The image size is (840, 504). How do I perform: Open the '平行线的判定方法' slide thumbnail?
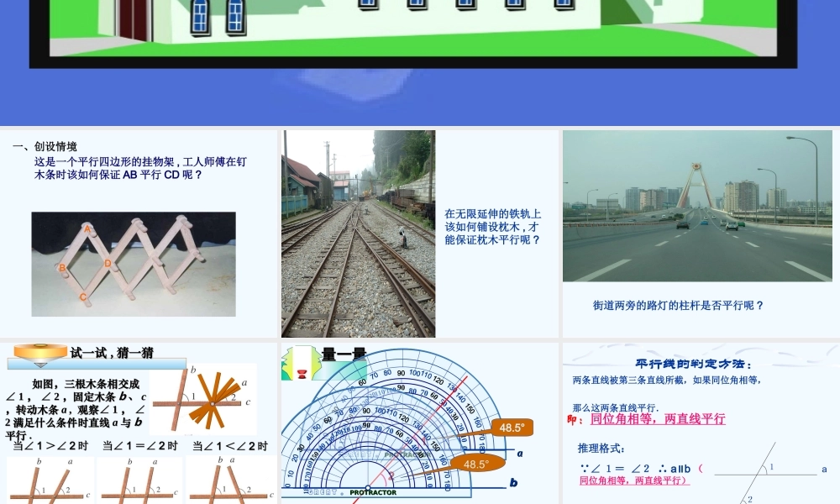[701, 423]
